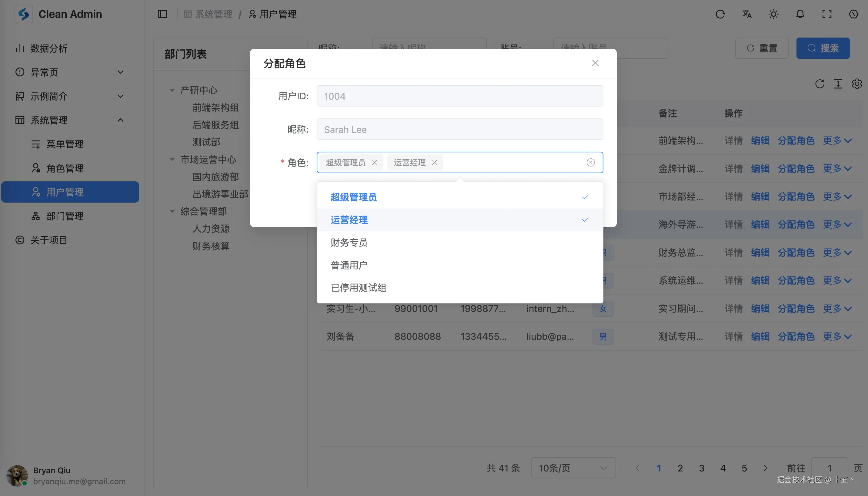The height and width of the screenshot is (496, 868).
Task: Open the 角色管理 menu item
Action: 65,168
